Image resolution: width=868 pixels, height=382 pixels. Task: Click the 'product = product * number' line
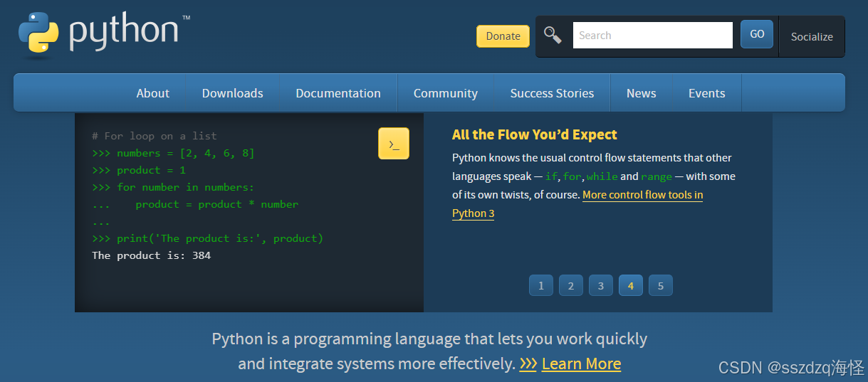195,204
